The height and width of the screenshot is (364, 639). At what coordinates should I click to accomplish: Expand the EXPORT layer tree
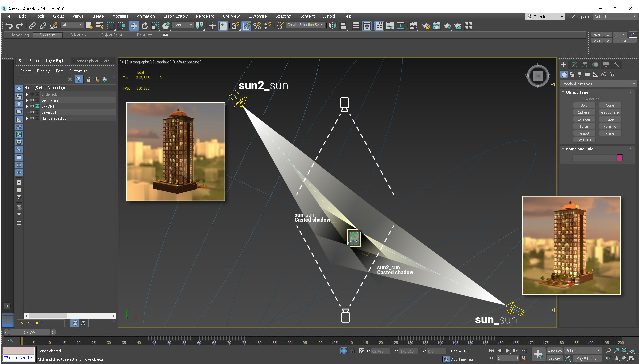(27, 106)
